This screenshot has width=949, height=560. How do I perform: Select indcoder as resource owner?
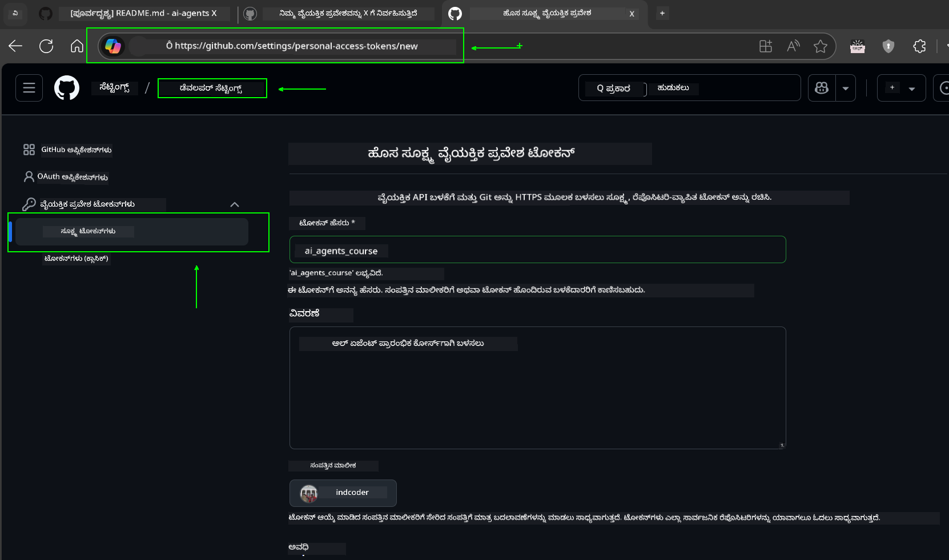[343, 493]
